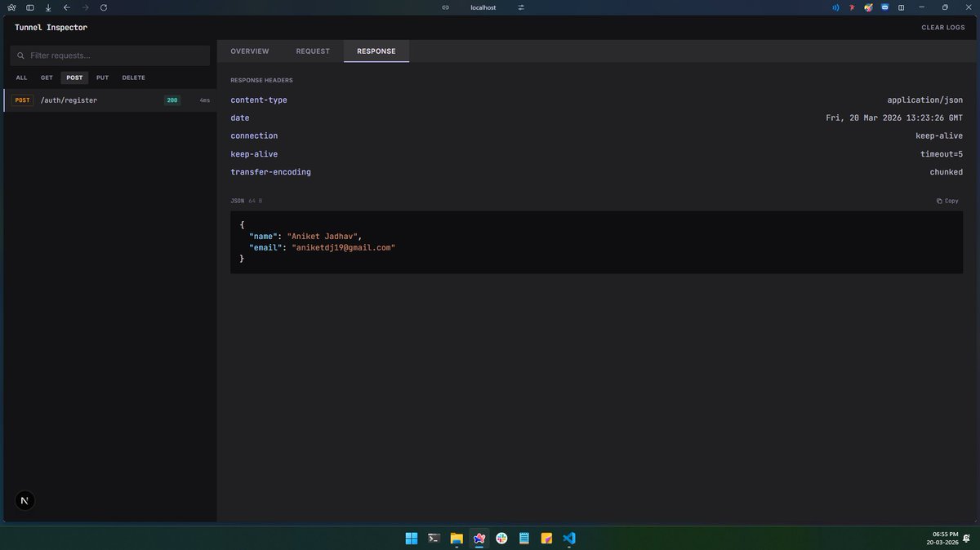The height and width of the screenshot is (550, 980).
Task: Select the Response tab
Action: (x=376, y=51)
